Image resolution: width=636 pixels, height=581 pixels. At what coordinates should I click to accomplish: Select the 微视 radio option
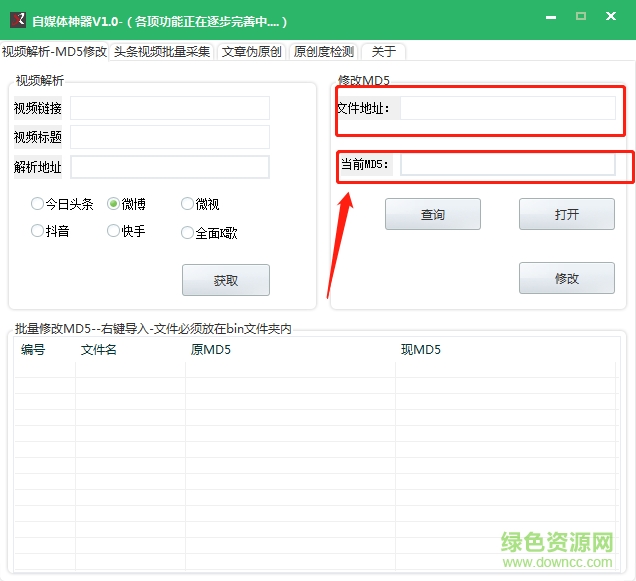pyautogui.click(x=187, y=204)
